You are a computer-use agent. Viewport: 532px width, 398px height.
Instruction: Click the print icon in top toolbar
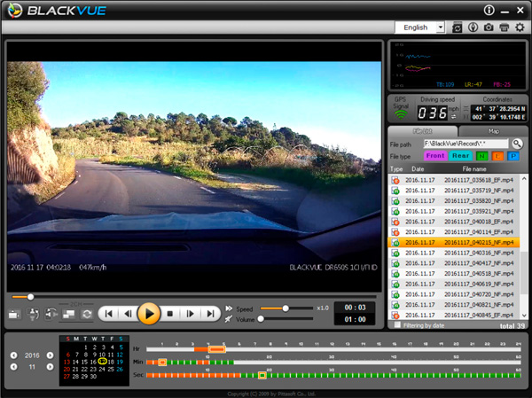click(504, 27)
